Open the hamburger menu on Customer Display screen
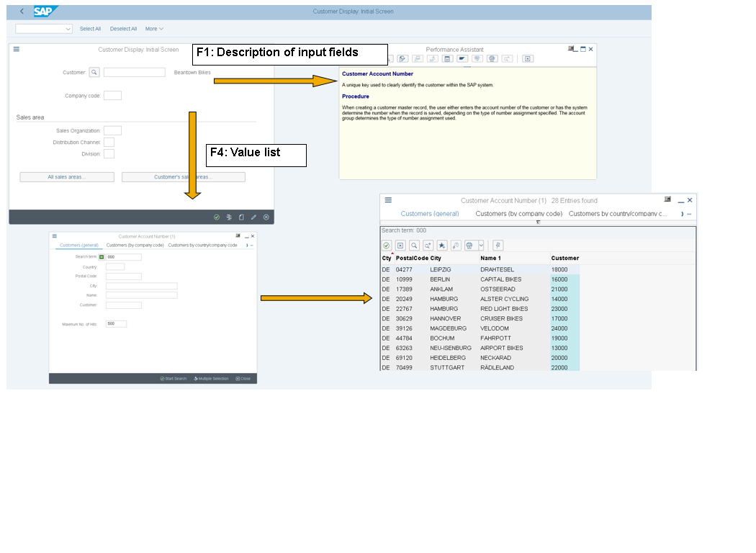 (16, 49)
